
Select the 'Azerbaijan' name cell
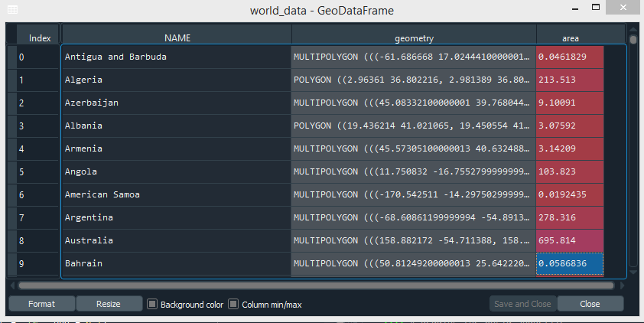(x=176, y=103)
